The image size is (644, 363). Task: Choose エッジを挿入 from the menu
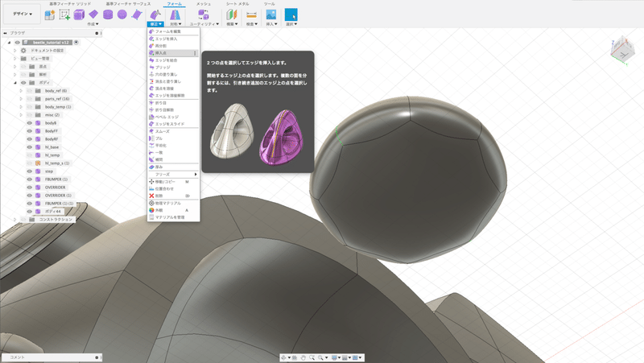tap(173, 39)
